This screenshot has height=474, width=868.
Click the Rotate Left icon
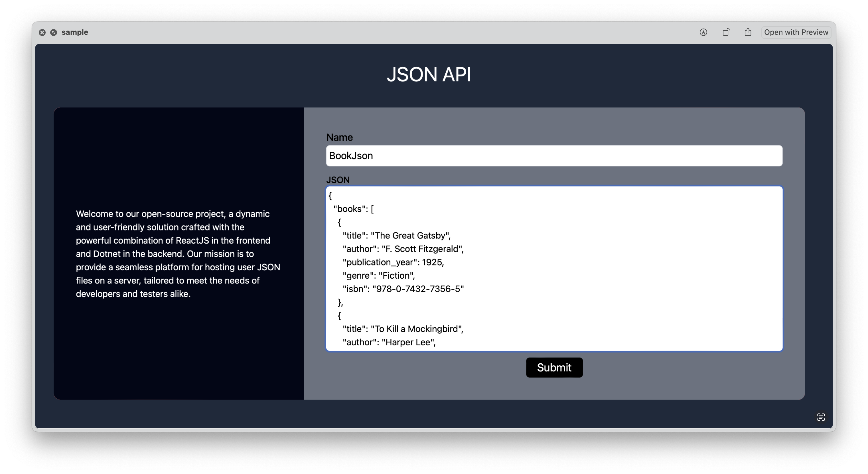pyautogui.click(x=726, y=32)
